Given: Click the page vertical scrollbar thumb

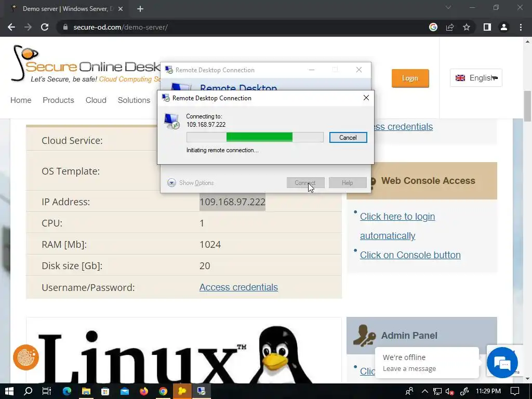Looking at the screenshot, I should [x=527, y=106].
